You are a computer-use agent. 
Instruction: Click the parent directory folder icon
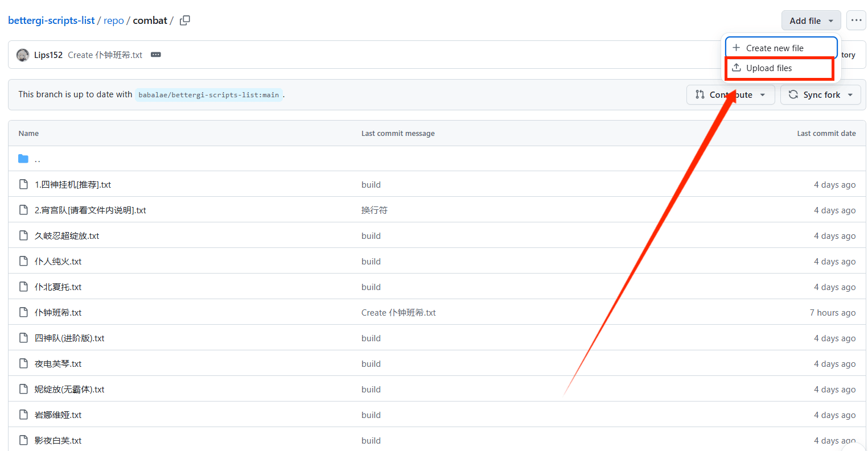23,159
